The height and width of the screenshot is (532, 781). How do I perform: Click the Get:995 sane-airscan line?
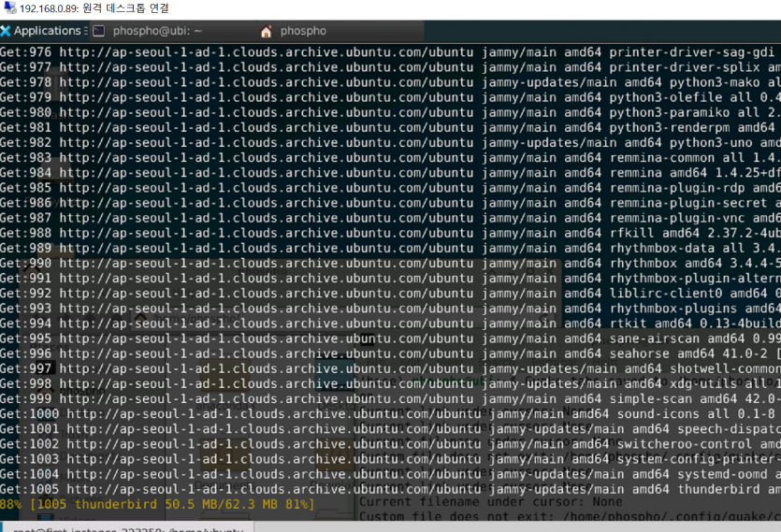point(391,338)
